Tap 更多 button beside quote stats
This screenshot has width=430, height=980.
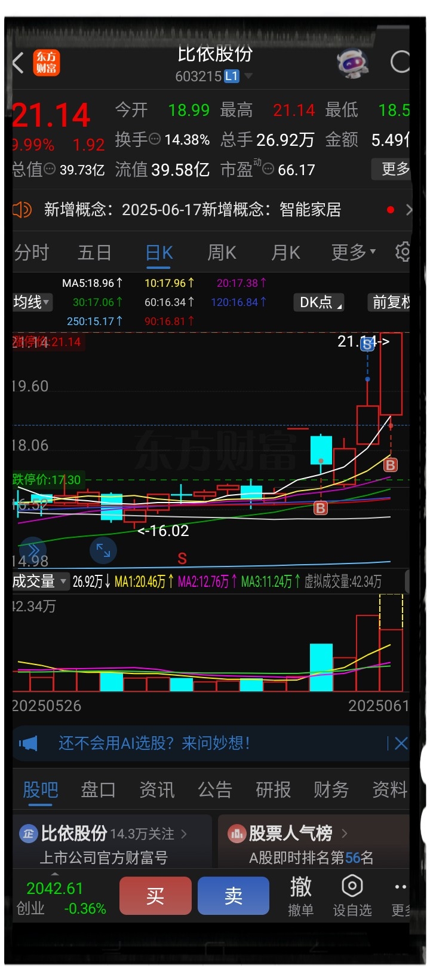click(x=392, y=169)
